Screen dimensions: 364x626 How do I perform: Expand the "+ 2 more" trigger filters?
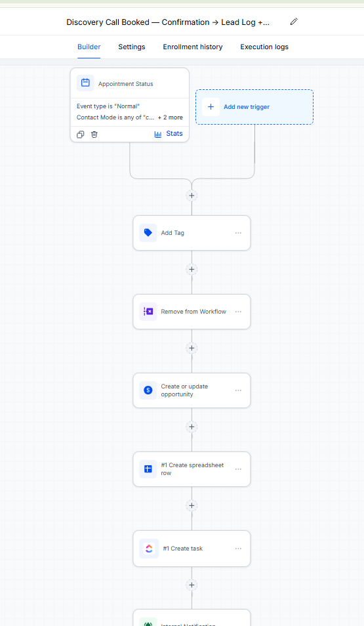[x=171, y=117]
